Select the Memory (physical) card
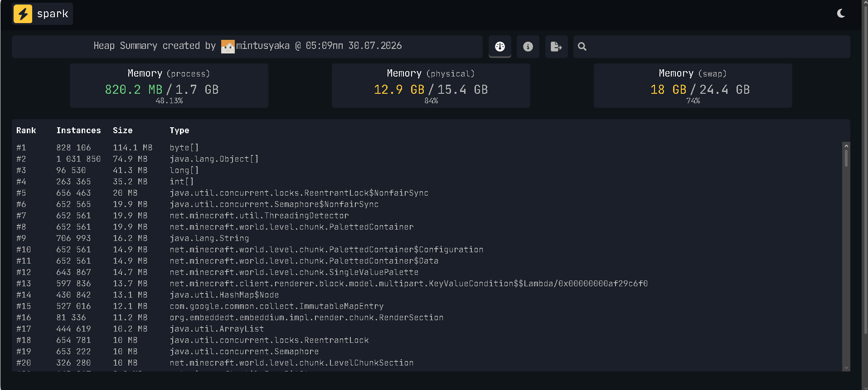 click(431, 86)
